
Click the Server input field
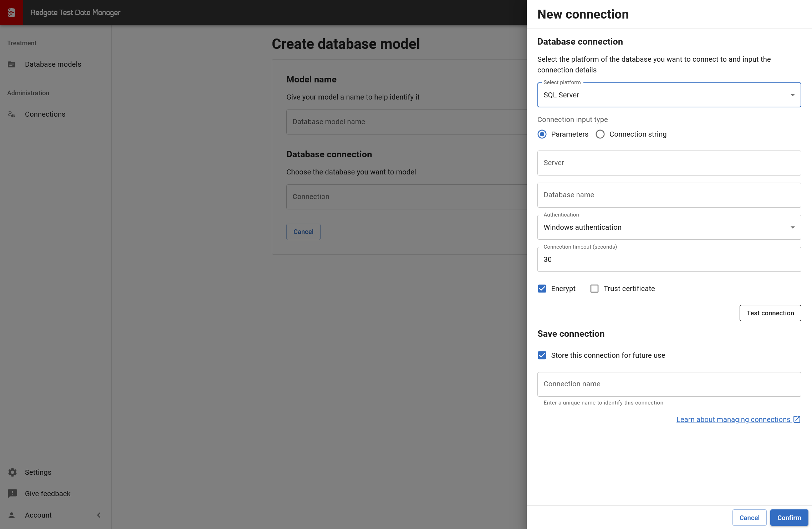[x=669, y=163]
